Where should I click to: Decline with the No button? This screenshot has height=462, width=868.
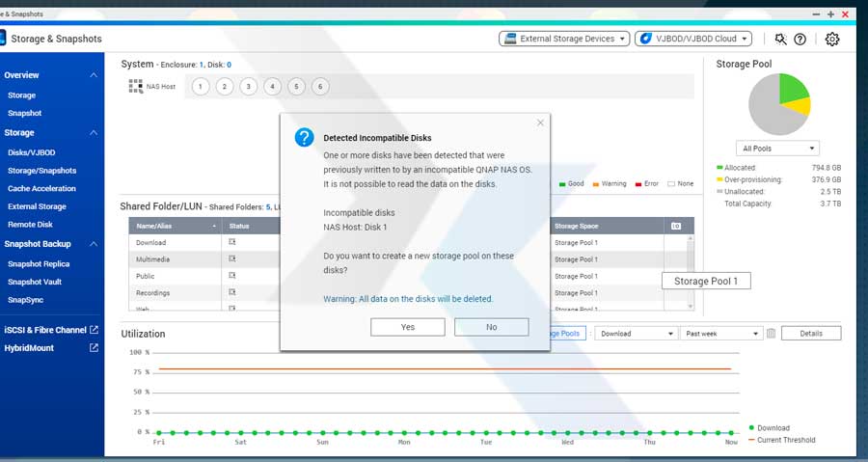tap(491, 327)
